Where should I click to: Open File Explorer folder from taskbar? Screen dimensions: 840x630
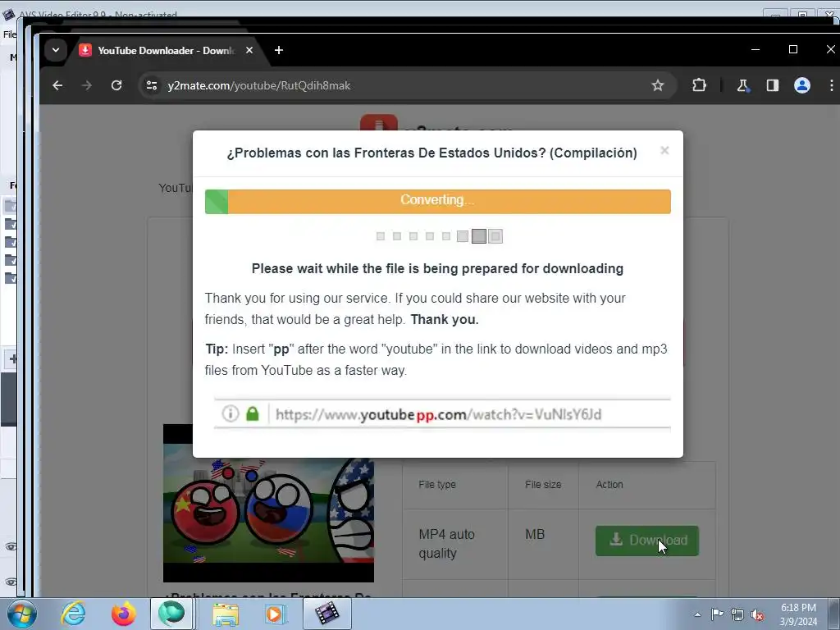(226, 614)
